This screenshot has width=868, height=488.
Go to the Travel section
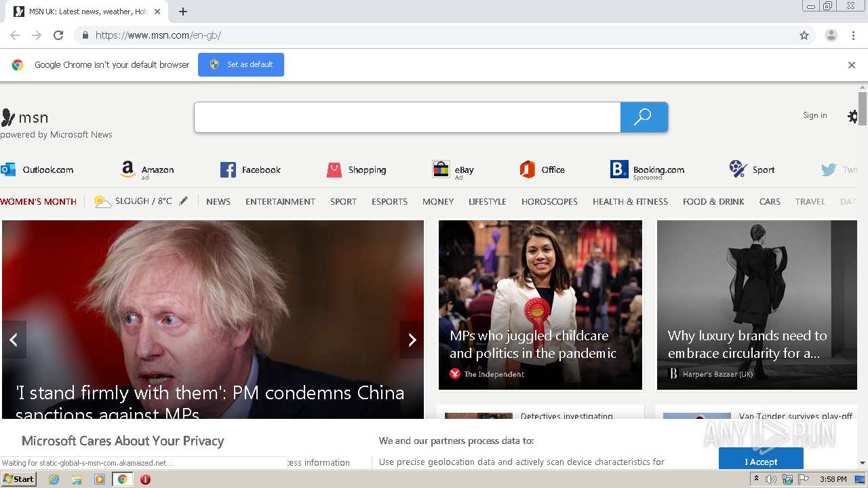pyautogui.click(x=810, y=201)
